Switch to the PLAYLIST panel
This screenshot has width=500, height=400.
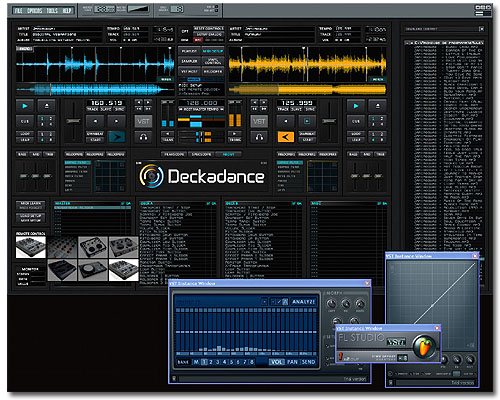(x=189, y=51)
